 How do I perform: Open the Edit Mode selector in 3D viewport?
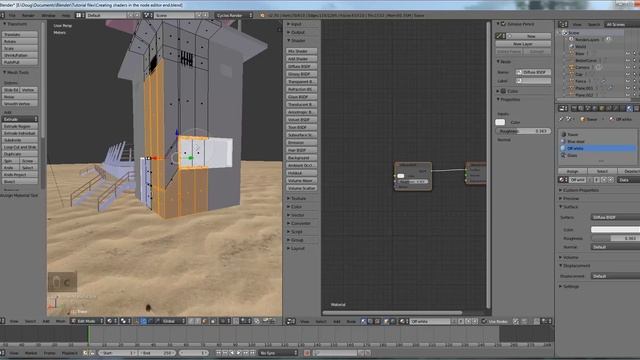[87, 321]
